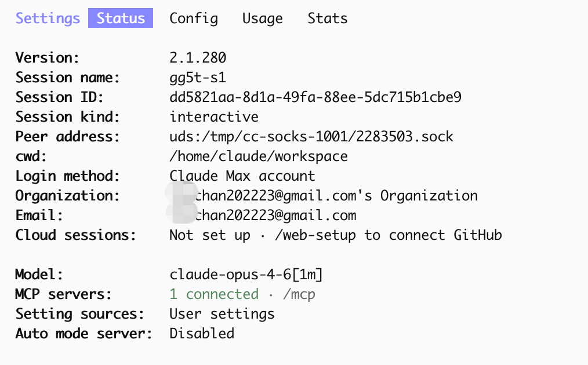Viewport: 588px width, 365px height.
Task: Click the /web-setup command text
Action: coord(315,235)
